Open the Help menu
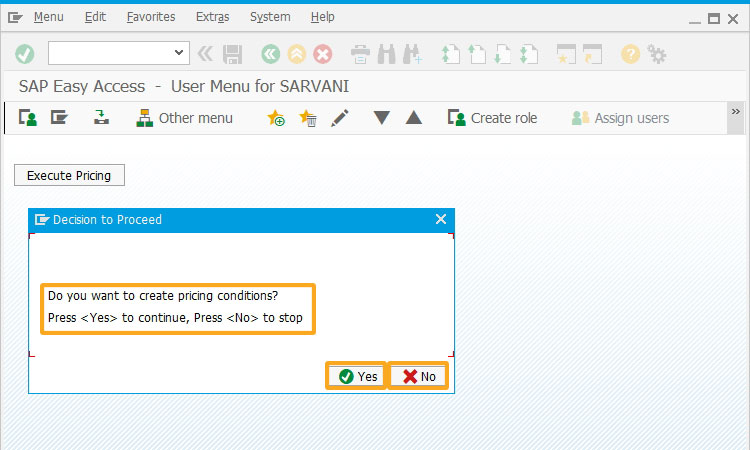The width and height of the screenshot is (750, 450). tap(322, 17)
